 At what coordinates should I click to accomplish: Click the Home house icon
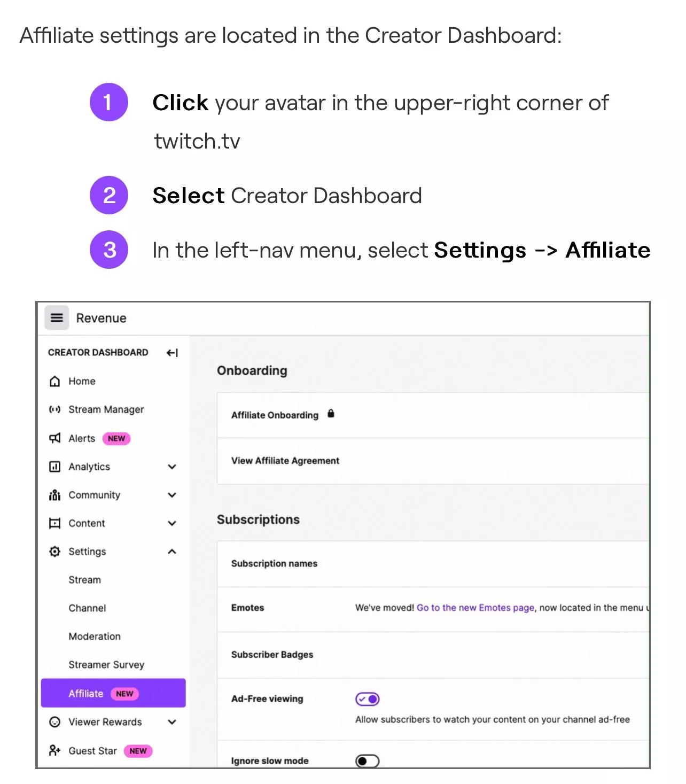click(x=54, y=381)
